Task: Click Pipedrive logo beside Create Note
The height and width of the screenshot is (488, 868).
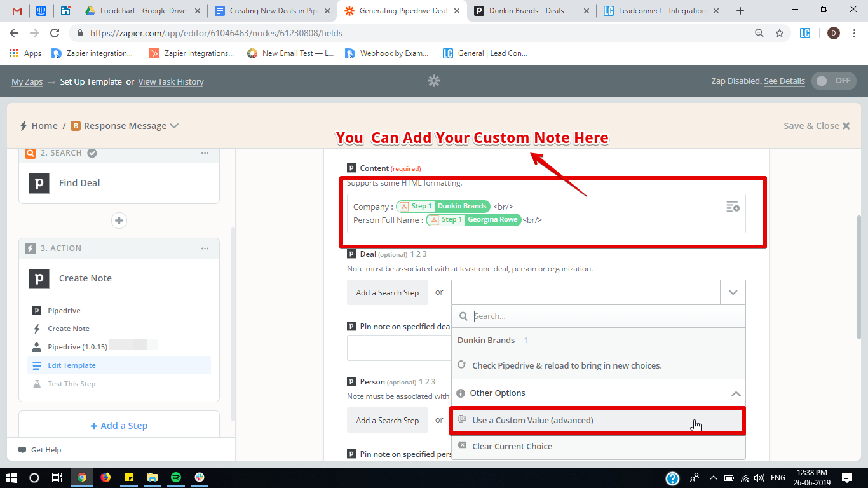Action: click(x=39, y=278)
